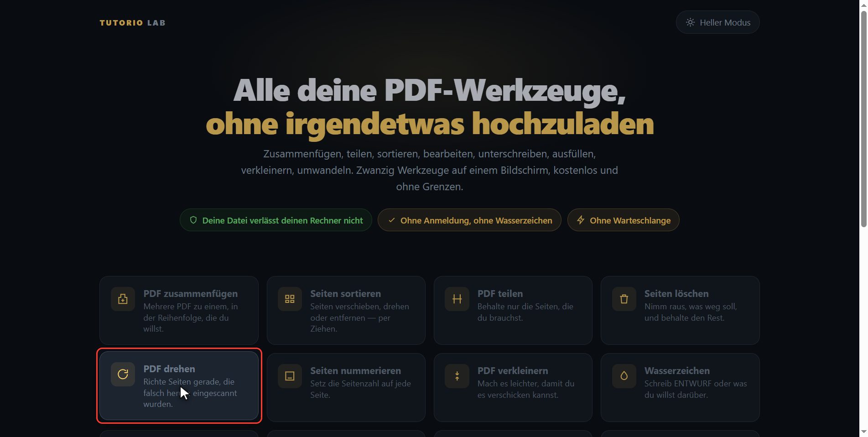Image resolution: width=868 pixels, height=437 pixels.
Task: Open the PDF zusammenfügen tool card
Action: (x=179, y=310)
